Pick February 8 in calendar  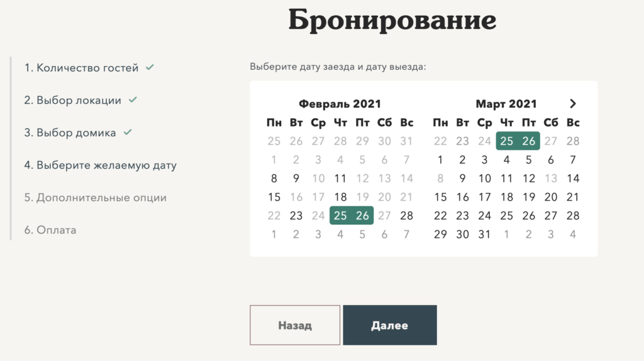[274, 179]
